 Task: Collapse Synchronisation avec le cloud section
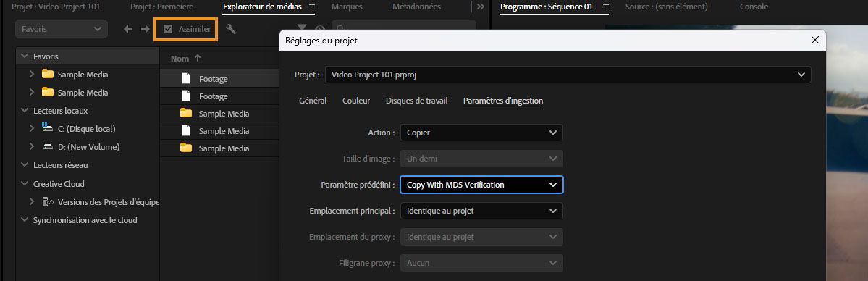point(25,220)
